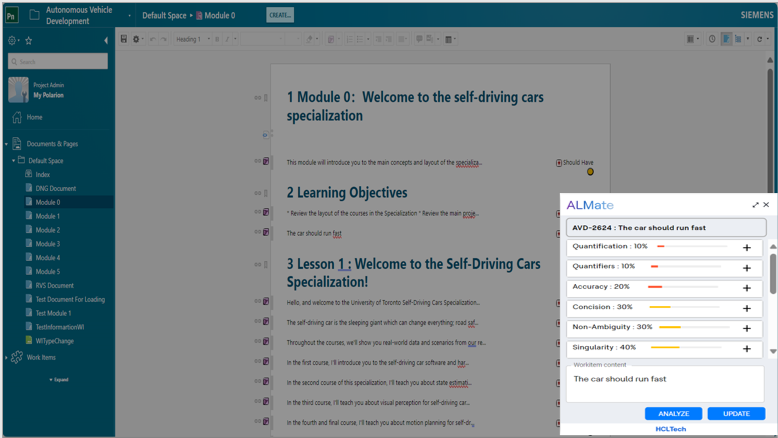Viewport: 778px width, 438px height.
Task: Click the favorites star icon
Action: point(29,41)
